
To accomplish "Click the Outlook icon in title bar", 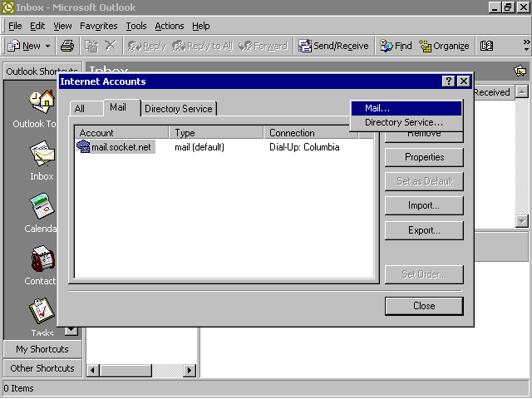I will click(7, 7).
